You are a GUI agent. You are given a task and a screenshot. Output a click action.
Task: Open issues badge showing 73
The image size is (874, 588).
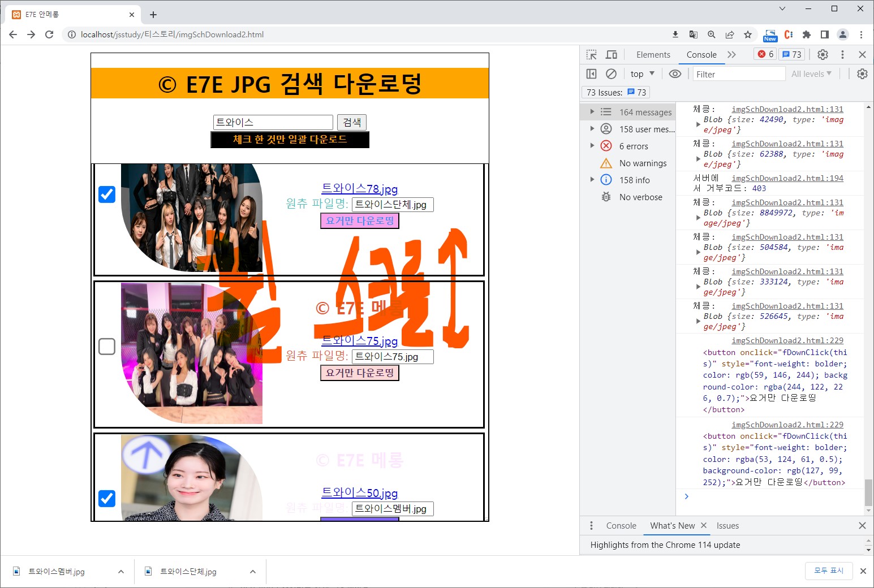coord(792,54)
